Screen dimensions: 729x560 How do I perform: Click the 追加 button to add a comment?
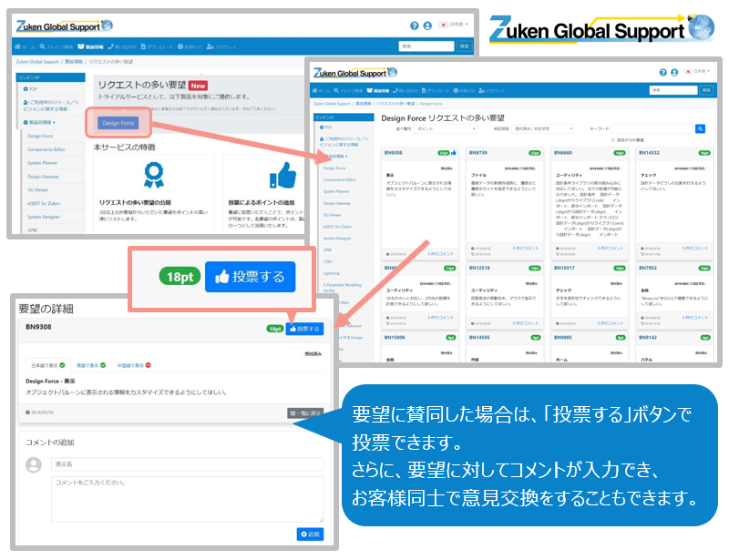click(x=310, y=535)
